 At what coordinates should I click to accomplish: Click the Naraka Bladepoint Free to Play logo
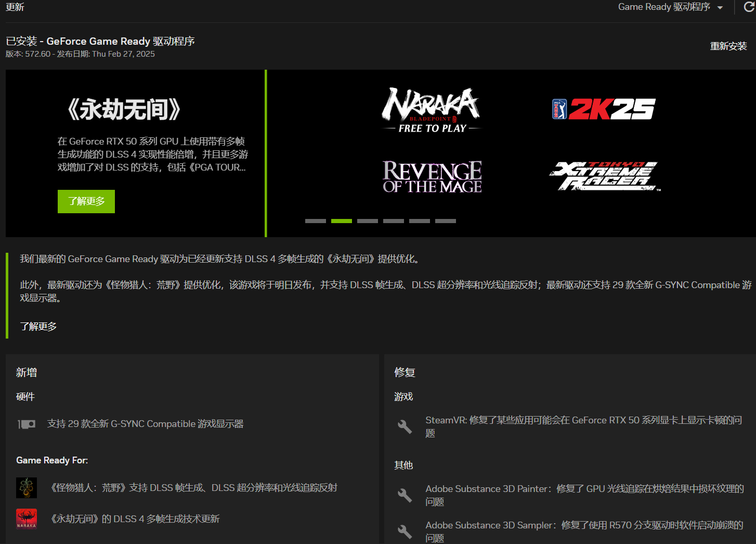tap(432, 110)
